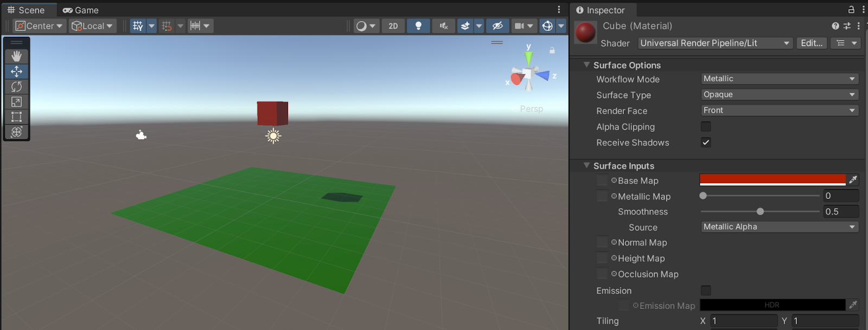Mute scene audio toggle icon

(444, 26)
